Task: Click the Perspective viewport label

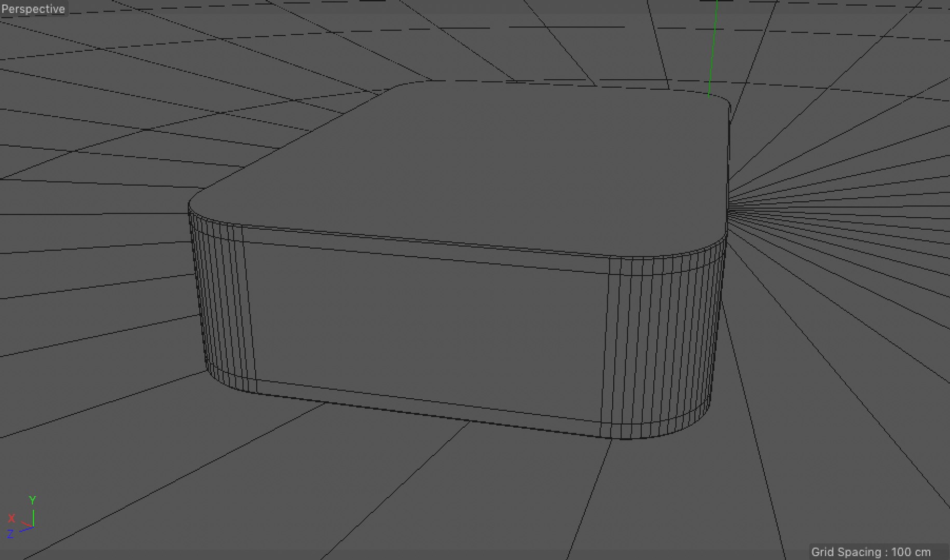Action: pos(33,9)
